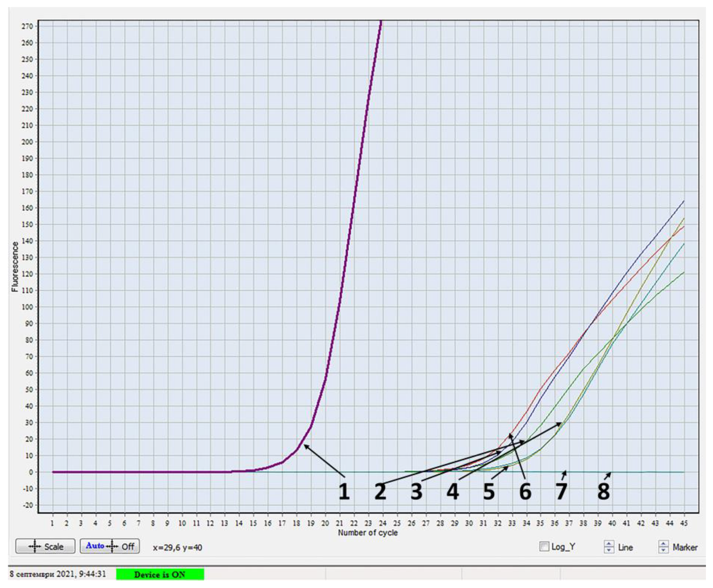Increase Marker size with up arrow
The image size is (713, 588).
(x=663, y=543)
